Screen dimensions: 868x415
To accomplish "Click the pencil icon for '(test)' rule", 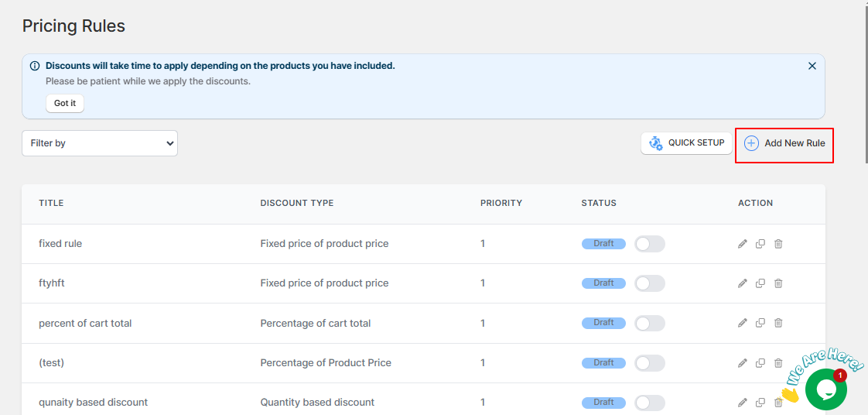I will (x=743, y=363).
